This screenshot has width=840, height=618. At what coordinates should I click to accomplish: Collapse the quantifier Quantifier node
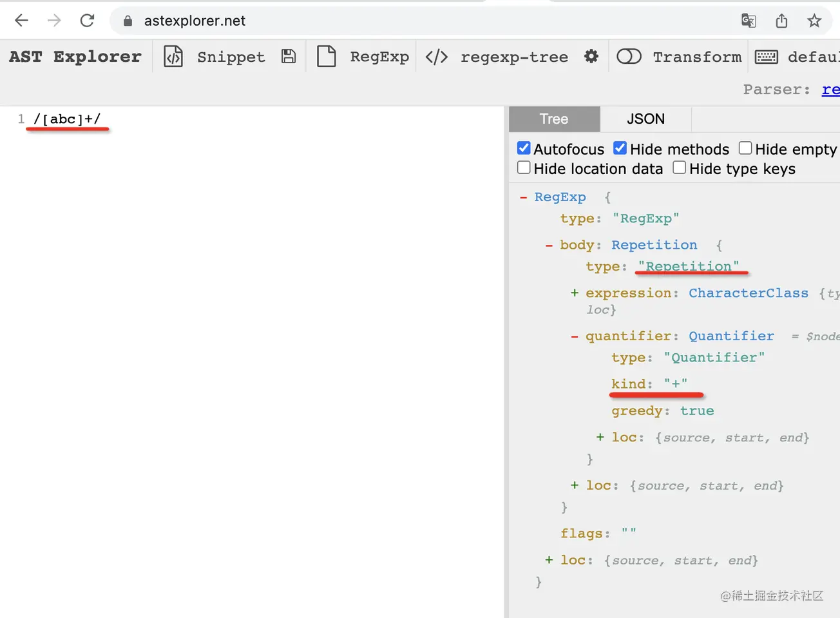point(575,336)
